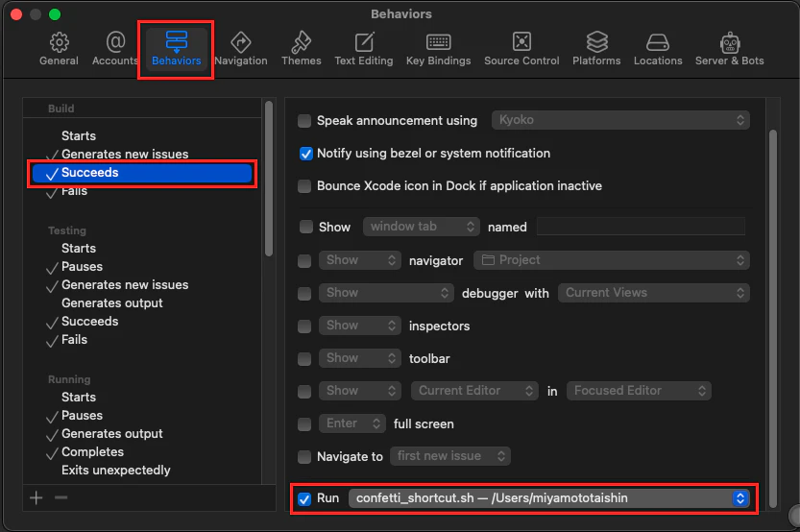Enable the toolbar behavior checkbox
The height and width of the screenshot is (532, 800).
pyautogui.click(x=304, y=359)
